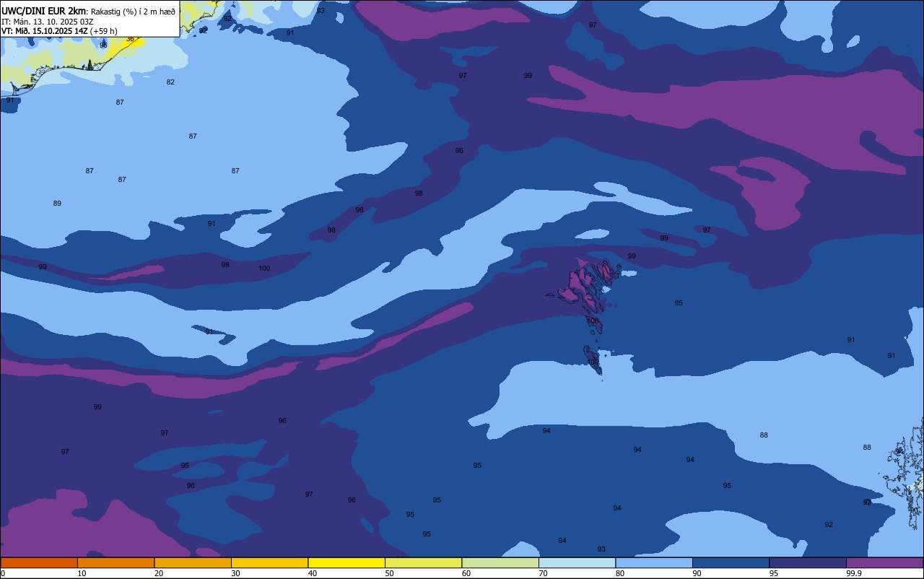Select the dark indigo 95–99.9 legend swatch
Screen dimensions: 924x579
tap(808, 562)
